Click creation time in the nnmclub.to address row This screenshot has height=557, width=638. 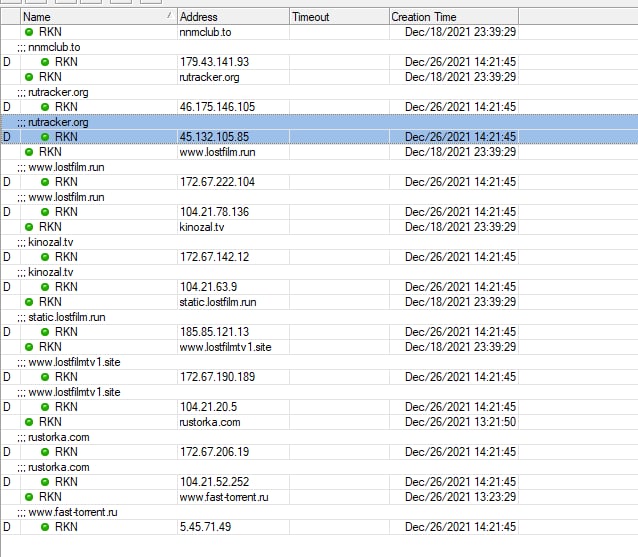(460, 32)
